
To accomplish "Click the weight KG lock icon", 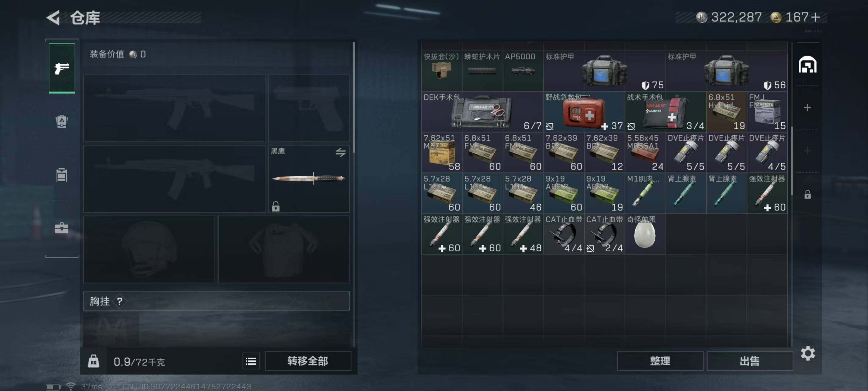I will [x=93, y=361].
